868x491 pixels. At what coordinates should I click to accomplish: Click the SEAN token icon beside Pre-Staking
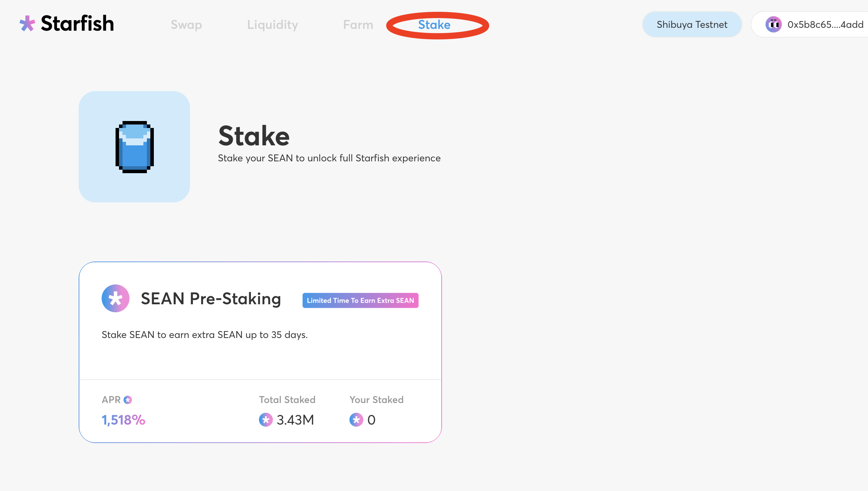point(116,298)
